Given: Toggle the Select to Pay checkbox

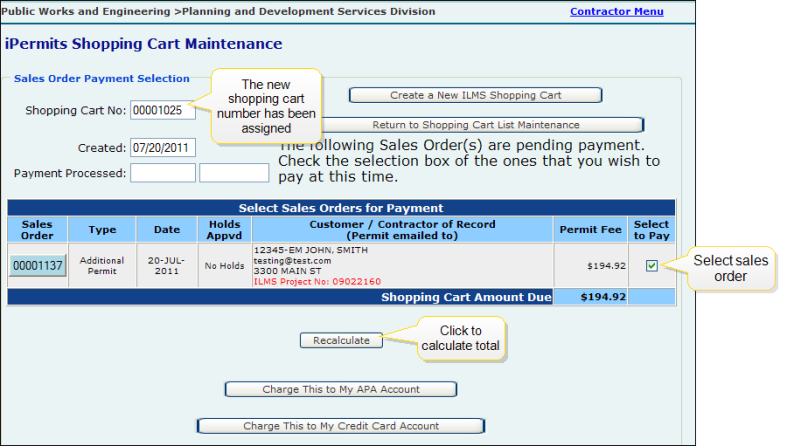Looking at the screenshot, I should point(652,265).
